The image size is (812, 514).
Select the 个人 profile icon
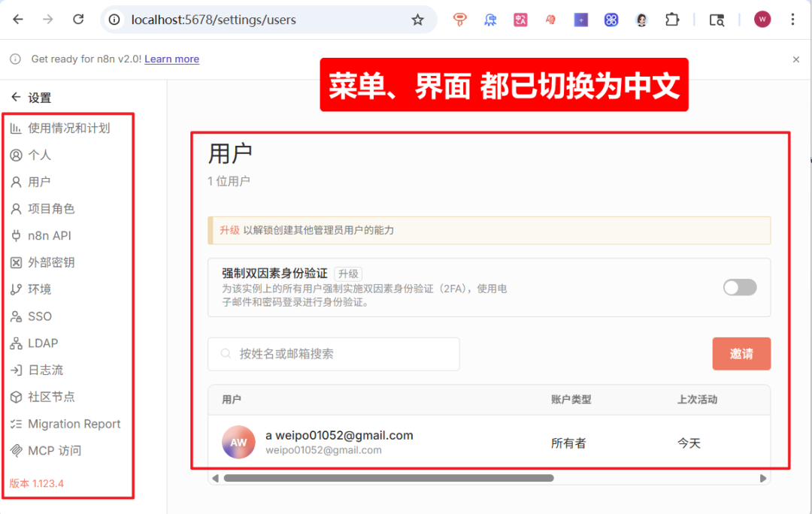pyautogui.click(x=16, y=155)
